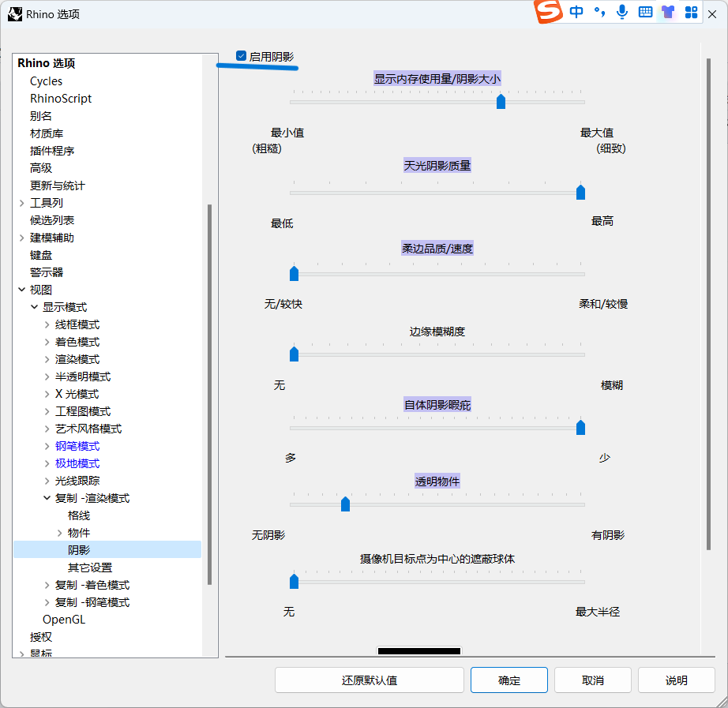This screenshot has height=708, width=728.
Task: Click the 天光阴影质量 slider thumb
Action: point(580,192)
